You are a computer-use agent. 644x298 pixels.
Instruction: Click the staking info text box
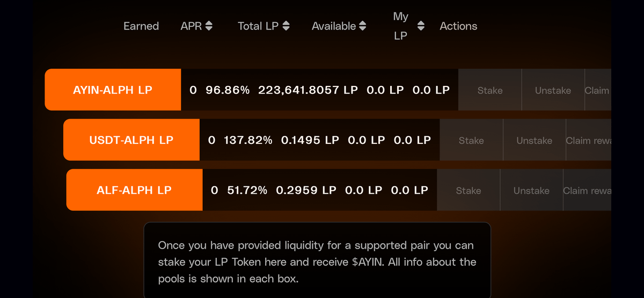click(317, 262)
